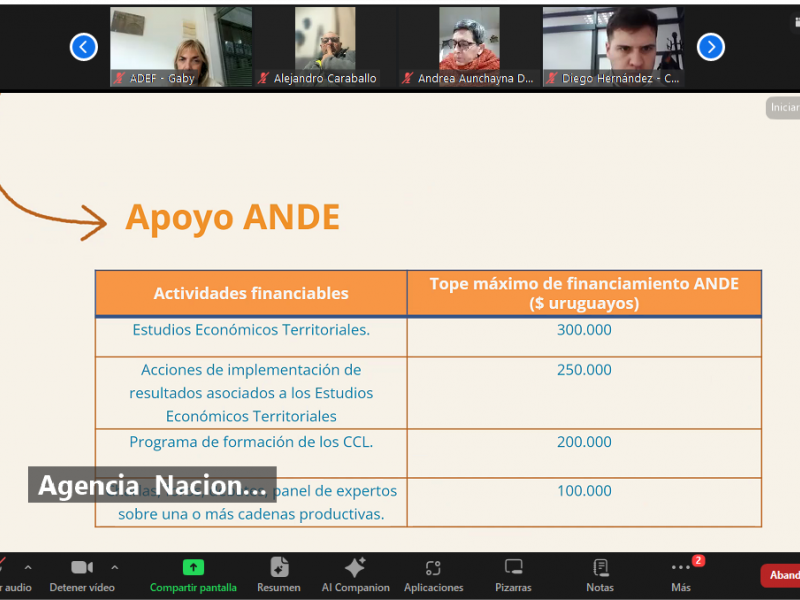The width and height of the screenshot is (800, 600).
Task: Click 'Apoyo ANDE' slide title
Action: [x=233, y=217]
